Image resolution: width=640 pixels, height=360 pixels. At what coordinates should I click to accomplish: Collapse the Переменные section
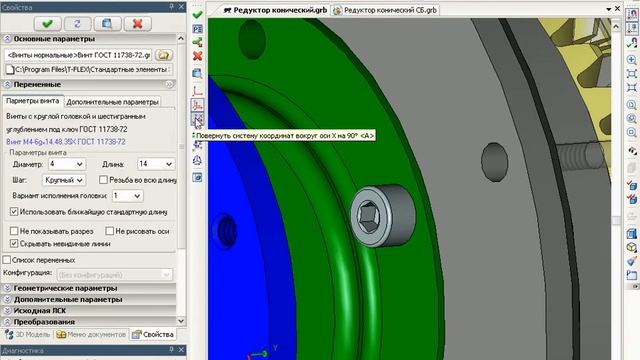pos(7,84)
